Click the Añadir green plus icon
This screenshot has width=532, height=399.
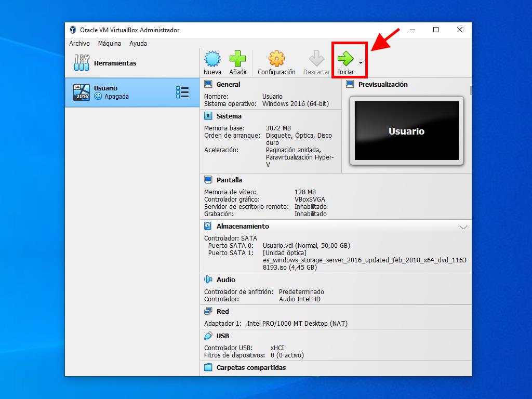coord(238,59)
